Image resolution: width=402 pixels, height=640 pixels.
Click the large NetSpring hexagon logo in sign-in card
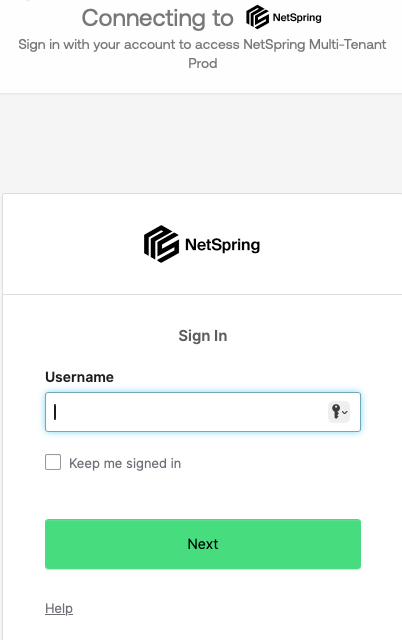pyautogui.click(x=161, y=244)
